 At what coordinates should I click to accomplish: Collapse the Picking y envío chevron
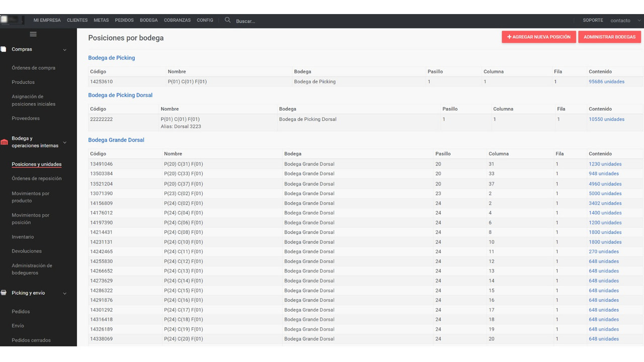click(x=64, y=294)
